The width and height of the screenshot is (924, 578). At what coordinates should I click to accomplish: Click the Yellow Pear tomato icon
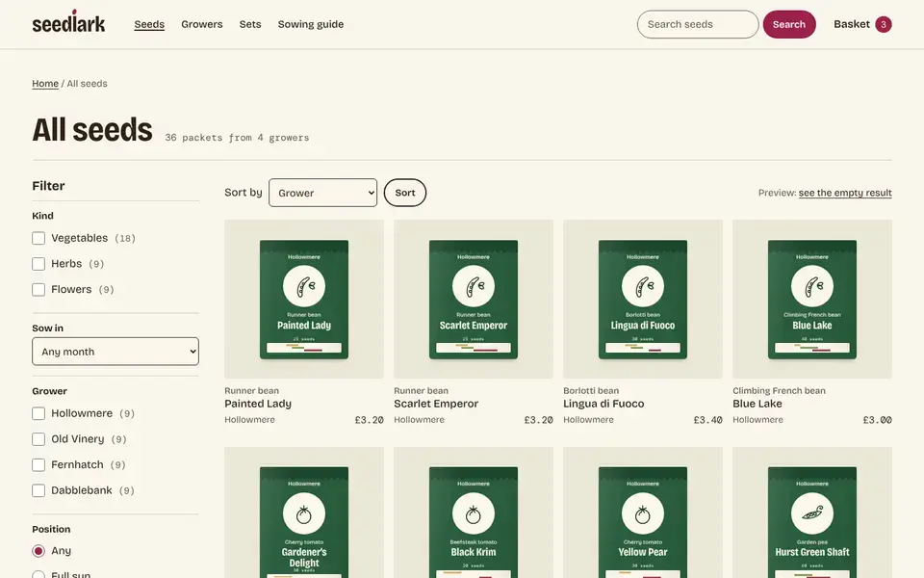click(x=643, y=513)
